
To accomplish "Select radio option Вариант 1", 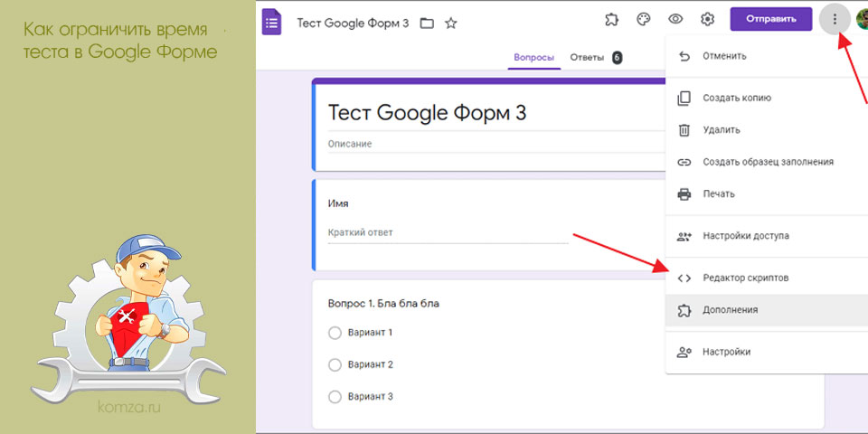I will pos(335,333).
